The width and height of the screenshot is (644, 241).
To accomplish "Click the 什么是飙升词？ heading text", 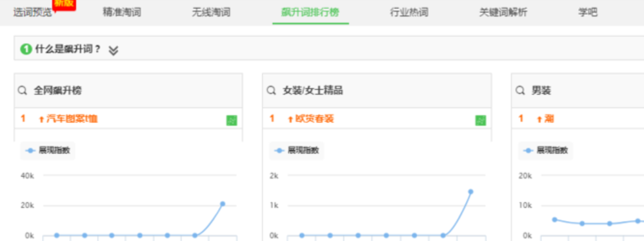I will pos(68,50).
